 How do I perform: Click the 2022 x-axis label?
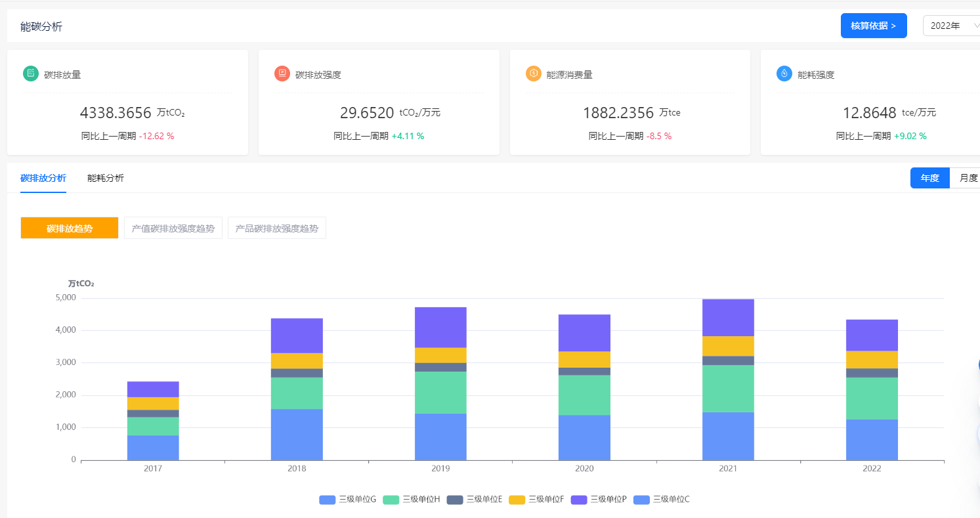(872, 469)
